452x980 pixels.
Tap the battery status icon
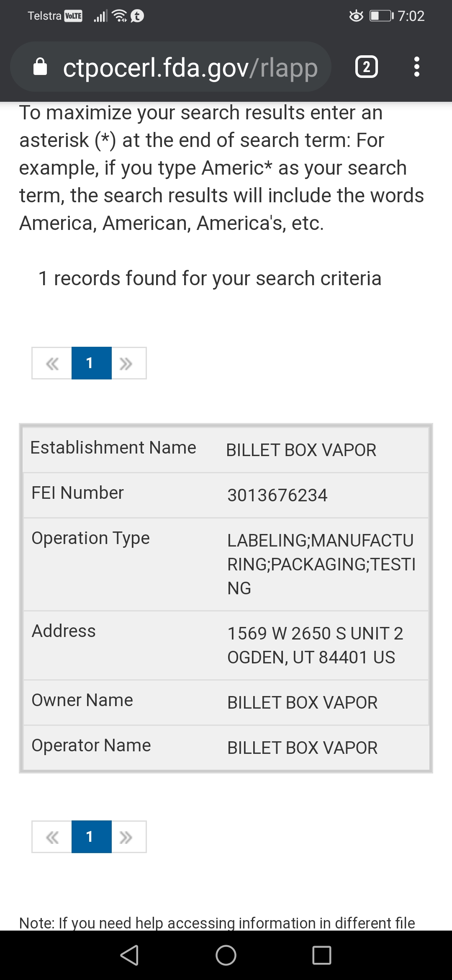coord(381,16)
